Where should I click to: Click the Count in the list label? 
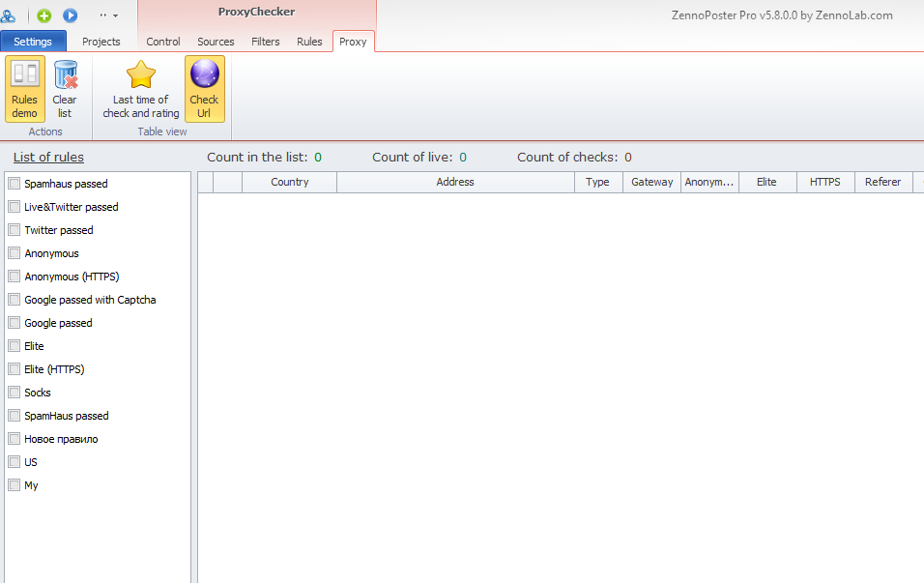257,158
